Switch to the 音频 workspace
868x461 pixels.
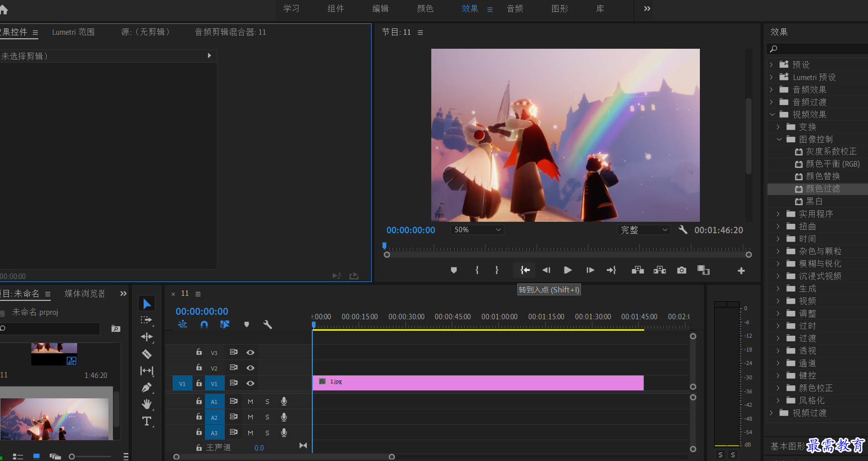[x=515, y=8]
